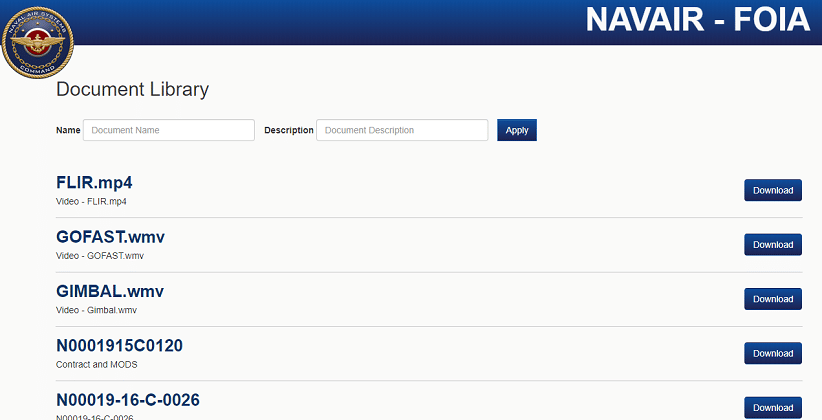Viewport: 822px width, 420px height.
Task: Download the GOFAST.wmv video
Action: pyautogui.click(x=773, y=245)
